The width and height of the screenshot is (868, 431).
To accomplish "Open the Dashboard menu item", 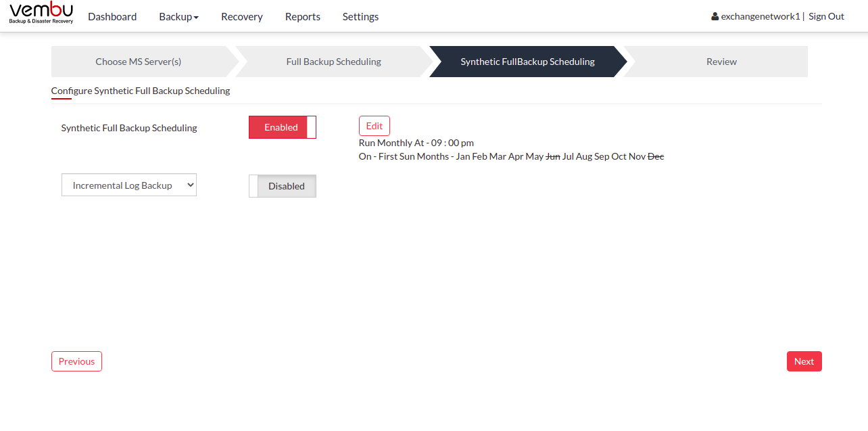I will 112,16.
